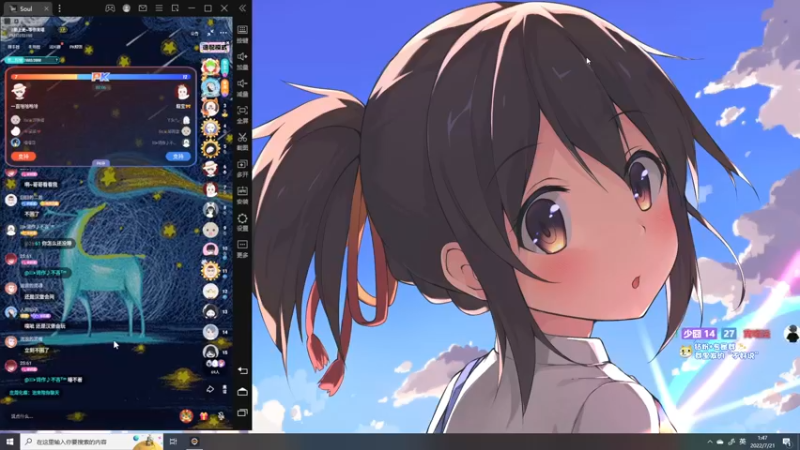800x450 pixels.
Task: Click the Android back arrow icon
Action: click(x=243, y=370)
